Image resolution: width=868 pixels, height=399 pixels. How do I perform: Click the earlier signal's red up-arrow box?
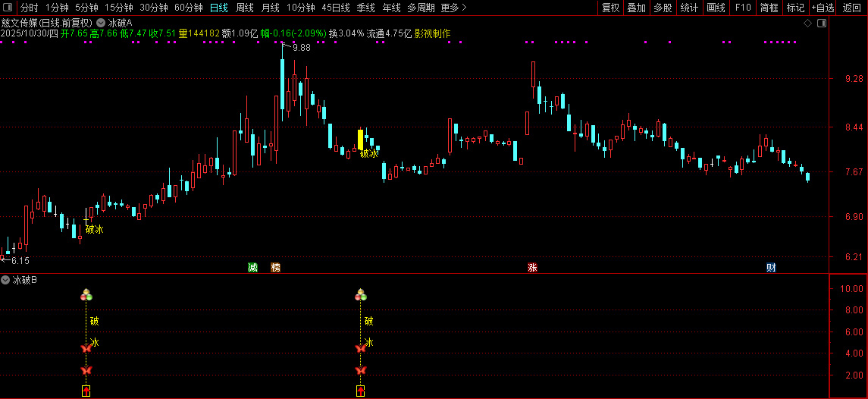tap(86, 391)
